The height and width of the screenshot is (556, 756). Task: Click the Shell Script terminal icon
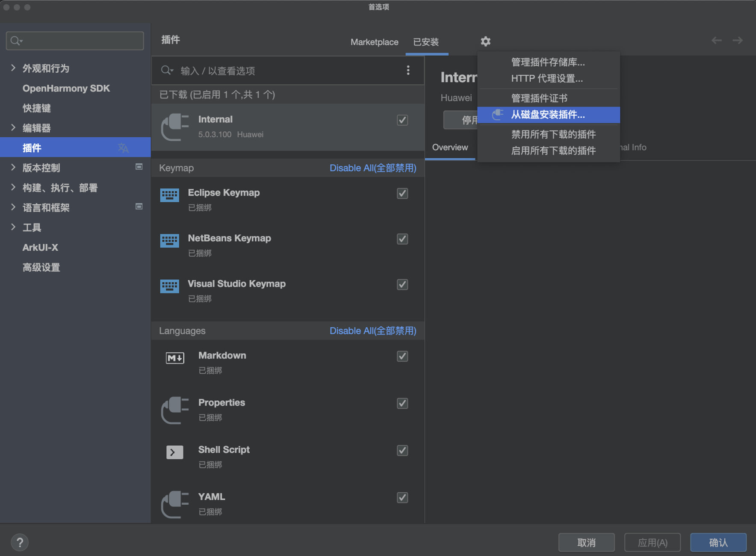175,452
